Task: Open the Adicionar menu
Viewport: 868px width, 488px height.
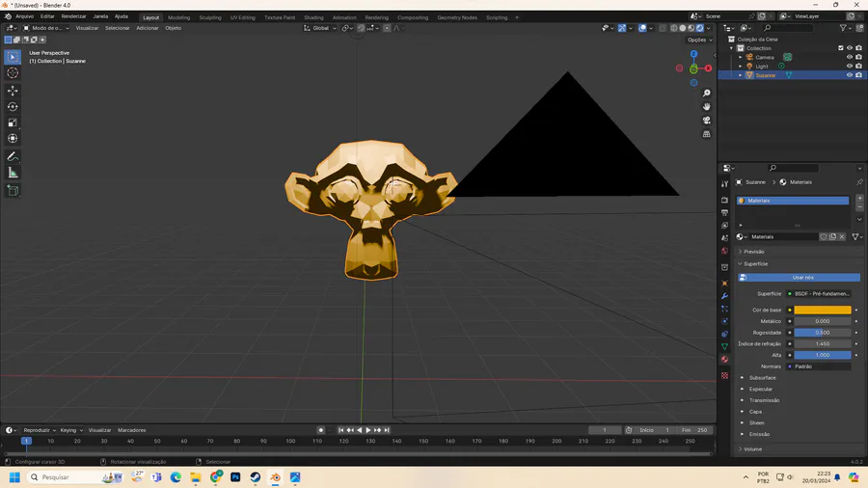Action: click(148, 28)
